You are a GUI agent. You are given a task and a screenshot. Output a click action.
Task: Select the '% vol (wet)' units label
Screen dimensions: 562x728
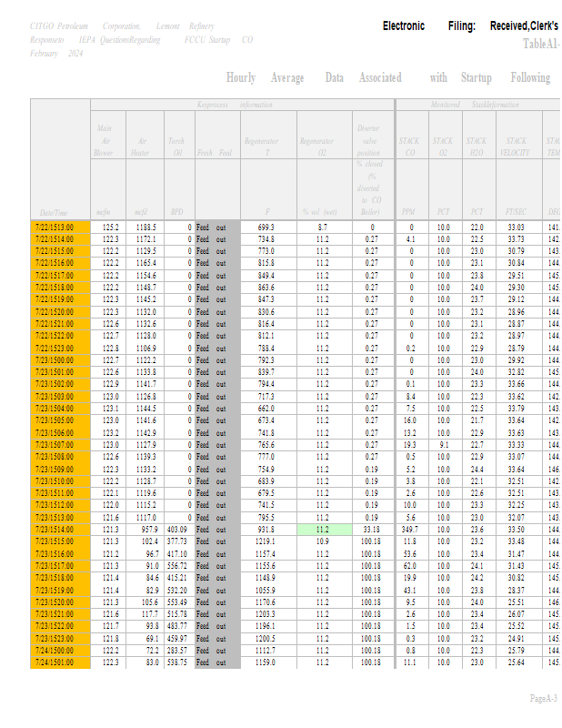pos(320,212)
